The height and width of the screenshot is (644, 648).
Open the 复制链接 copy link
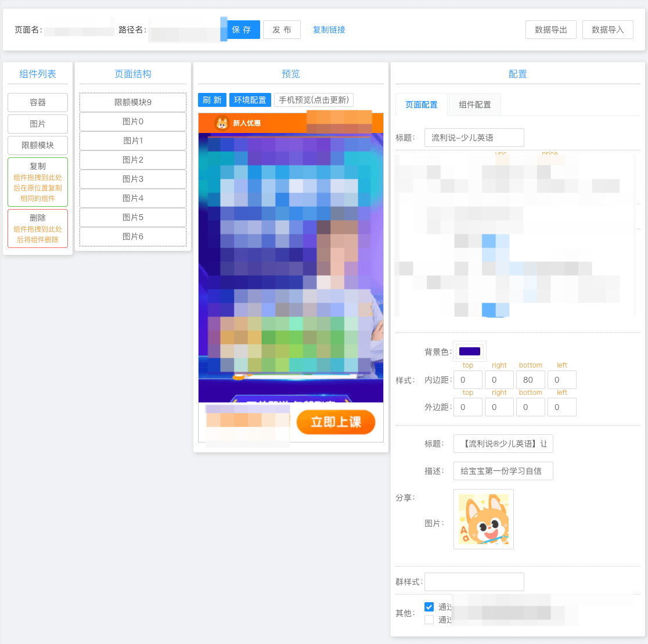[x=329, y=30]
